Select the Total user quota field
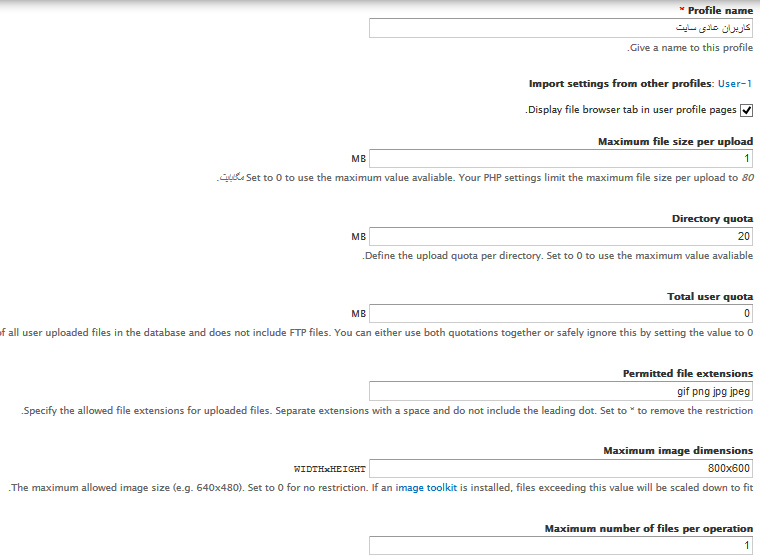Screen dimensions: 760x560 pos(561,314)
